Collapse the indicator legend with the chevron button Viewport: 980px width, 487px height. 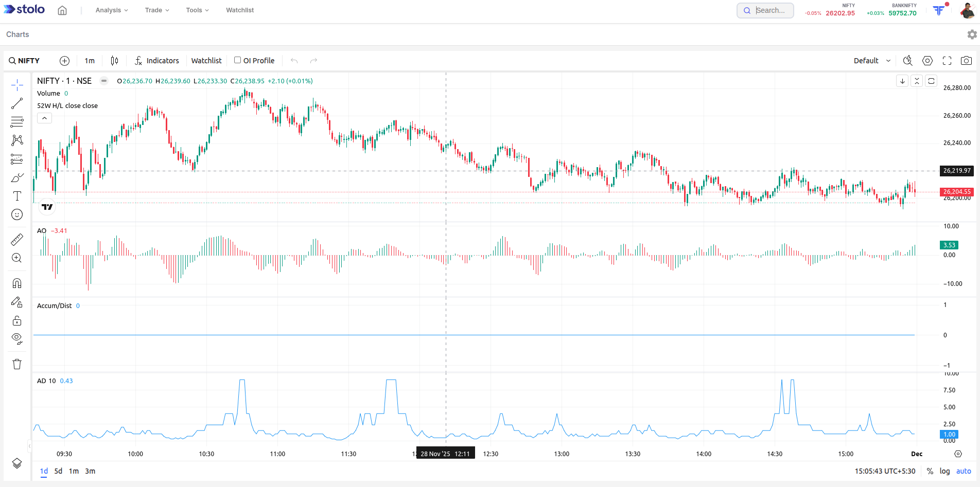pyautogui.click(x=44, y=118)
